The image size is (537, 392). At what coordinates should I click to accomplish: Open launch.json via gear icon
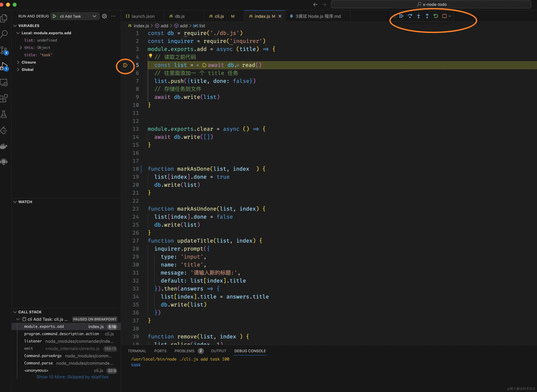click(x=104, y=16)
